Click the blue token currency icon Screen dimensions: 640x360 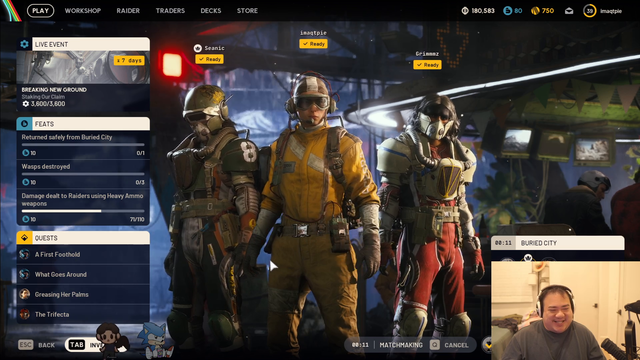pyautogui.click(x=507, y=11)
